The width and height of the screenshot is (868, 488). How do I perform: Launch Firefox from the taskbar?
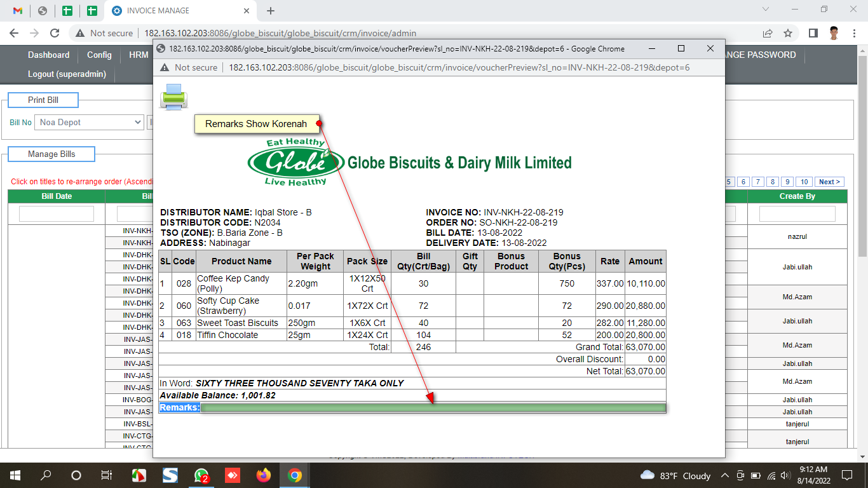pos(263,475)
